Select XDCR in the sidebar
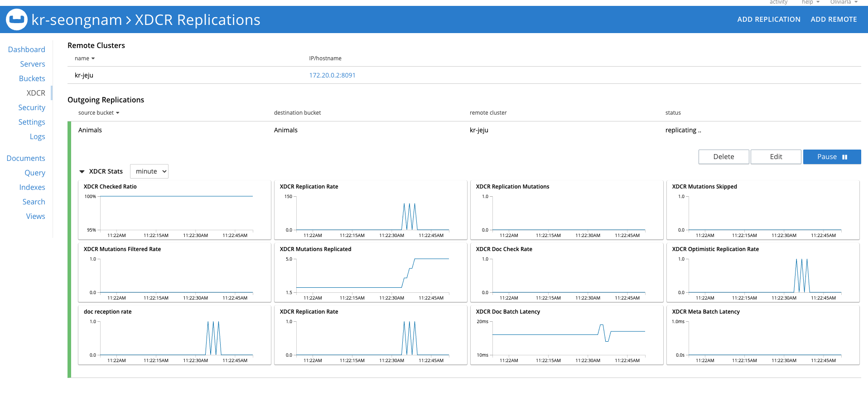The image size is (868, 397). click(36, 93)
